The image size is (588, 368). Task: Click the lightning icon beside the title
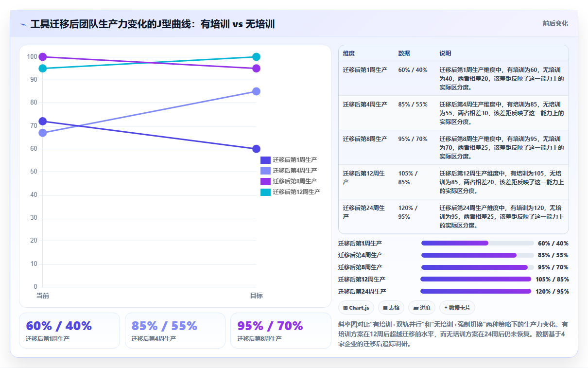23,24
